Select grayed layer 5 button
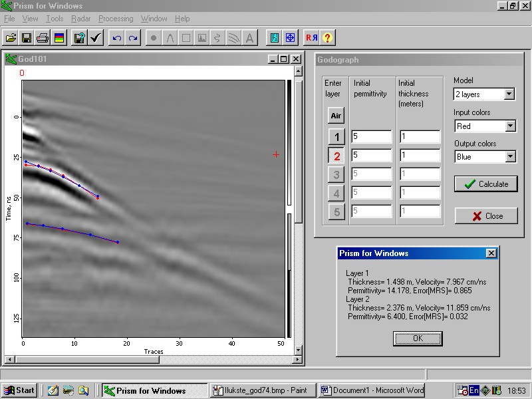532x399 pixels. pos(336,211)
